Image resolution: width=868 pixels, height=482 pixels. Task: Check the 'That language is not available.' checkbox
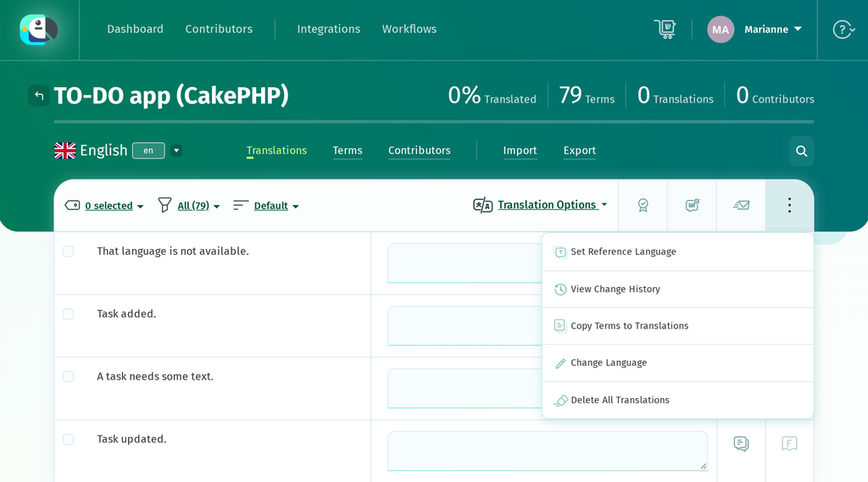coord(68,252)
